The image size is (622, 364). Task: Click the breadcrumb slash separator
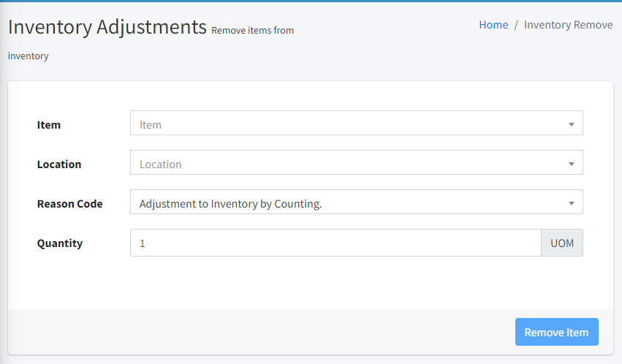516,25
